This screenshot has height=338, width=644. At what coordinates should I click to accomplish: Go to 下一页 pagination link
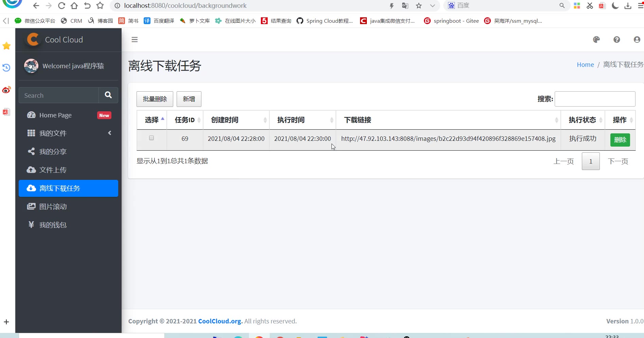click(x=618, y=161)
